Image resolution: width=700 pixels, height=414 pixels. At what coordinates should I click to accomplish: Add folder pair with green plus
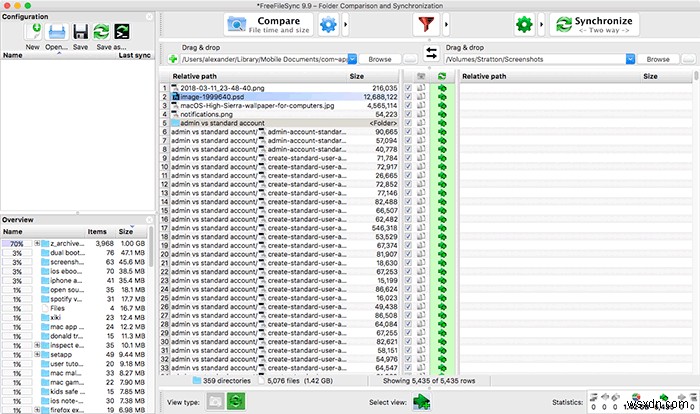(x=173, y=59)
